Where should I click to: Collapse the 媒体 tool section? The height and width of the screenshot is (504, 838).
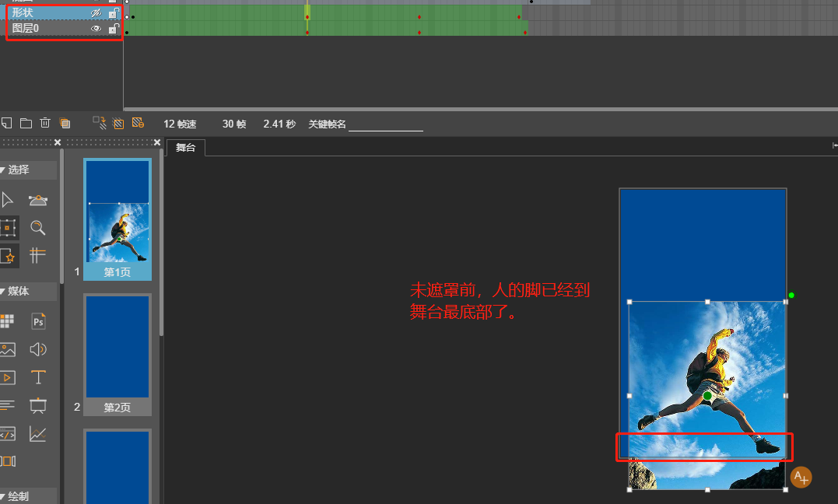[2, 292]
